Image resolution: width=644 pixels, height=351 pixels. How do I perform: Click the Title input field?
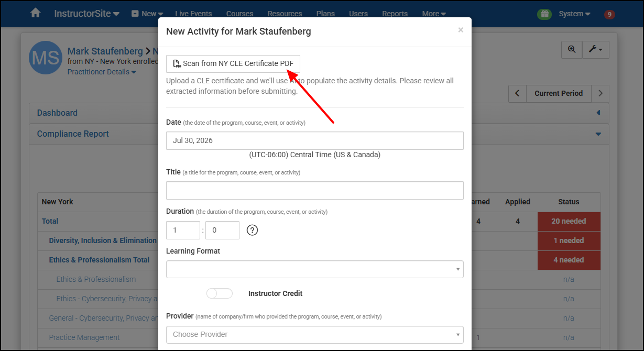[x=315, y=190]
